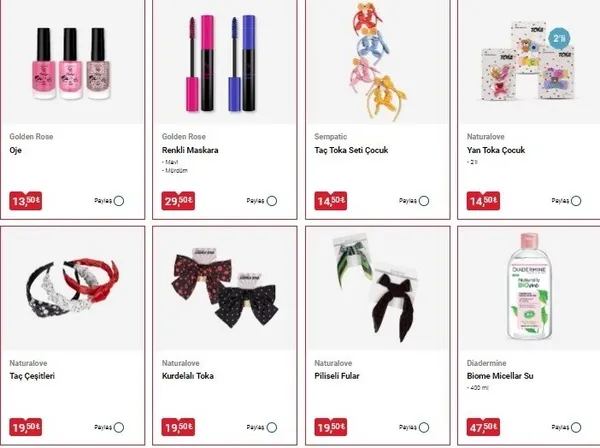The width and height of the screenshot is (600, 448).
Task: Click the 47,50₺ price badge
Action: [x=483, y=427]
